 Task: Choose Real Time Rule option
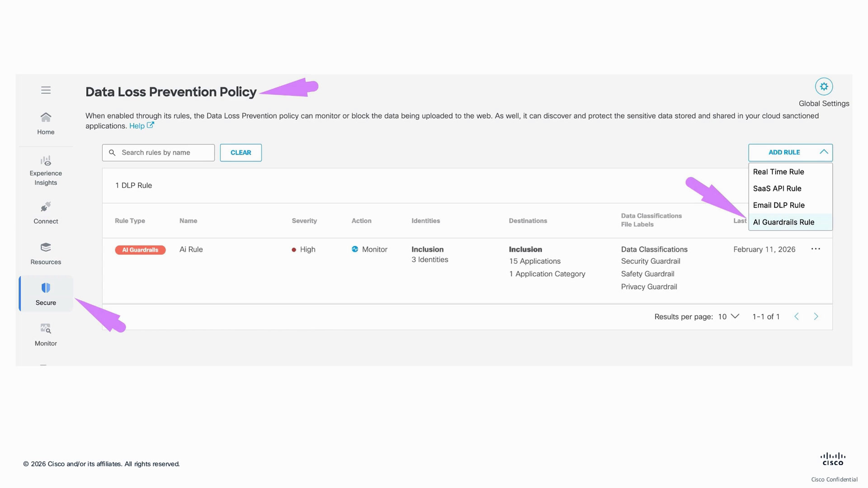coord(790,172)
